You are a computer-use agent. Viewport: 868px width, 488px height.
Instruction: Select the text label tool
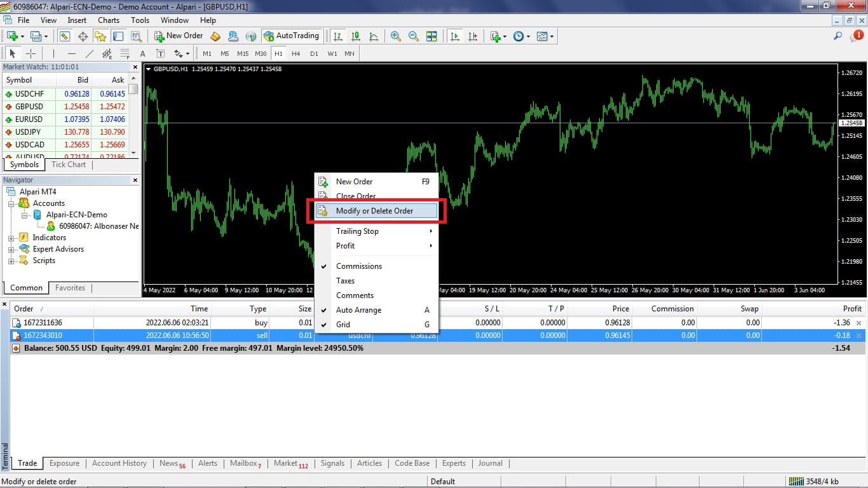pos(160,53)
